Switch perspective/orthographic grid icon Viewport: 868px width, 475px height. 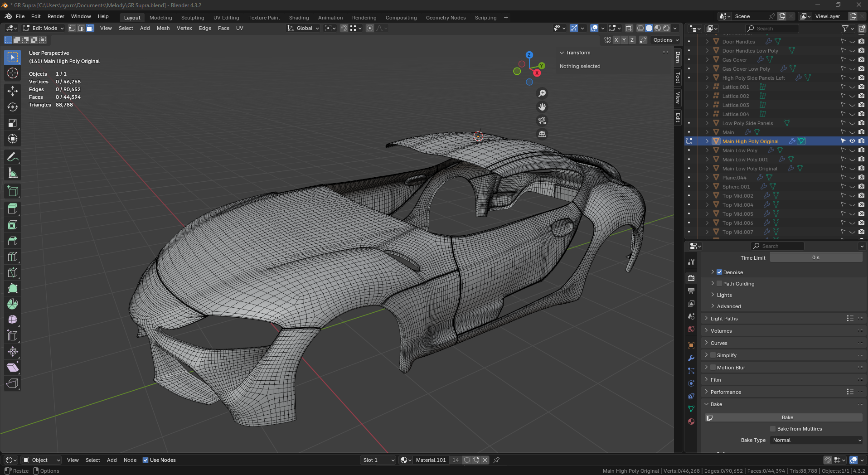[x=542, y=134]
